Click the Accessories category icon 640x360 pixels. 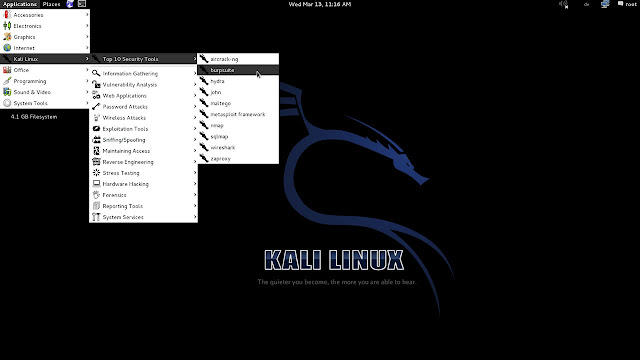[7, 15]
